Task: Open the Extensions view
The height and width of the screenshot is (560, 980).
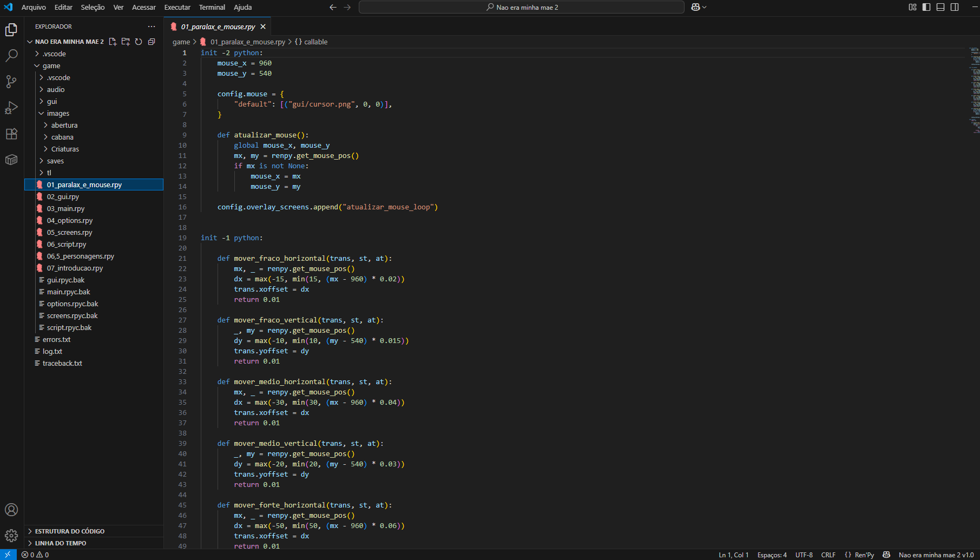Action: (x=11, y=134)
